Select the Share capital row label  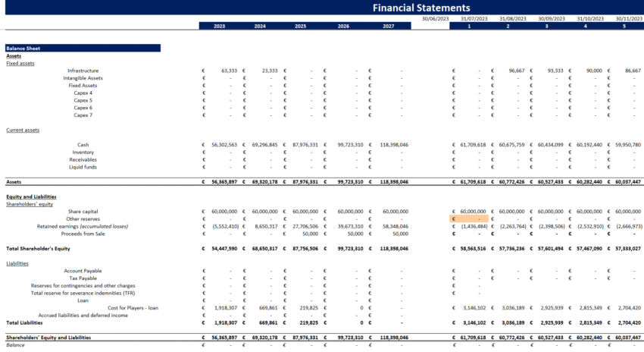[x=83, y=212]
